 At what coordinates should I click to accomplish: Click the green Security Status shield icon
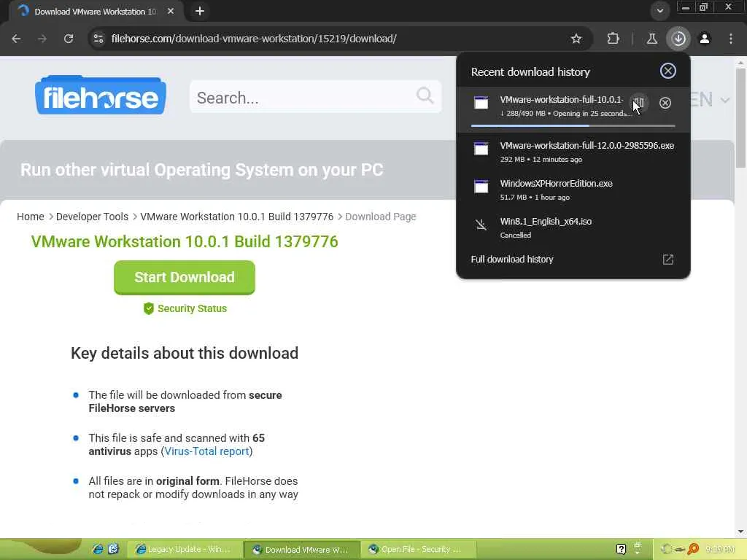149,308
